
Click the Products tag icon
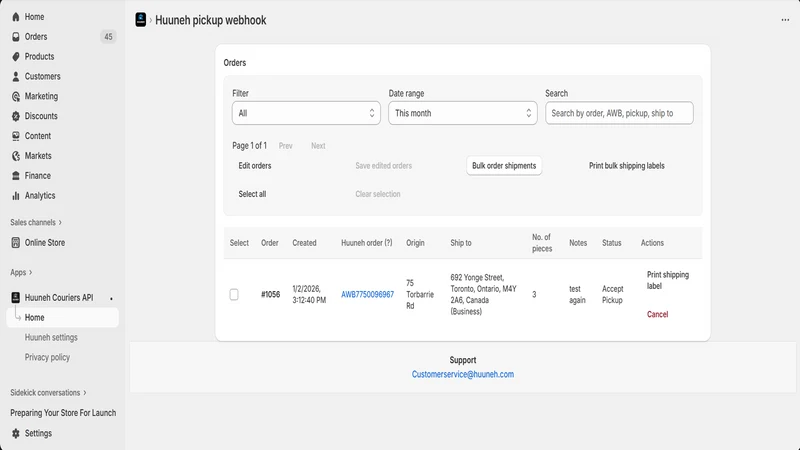point(16,57)
